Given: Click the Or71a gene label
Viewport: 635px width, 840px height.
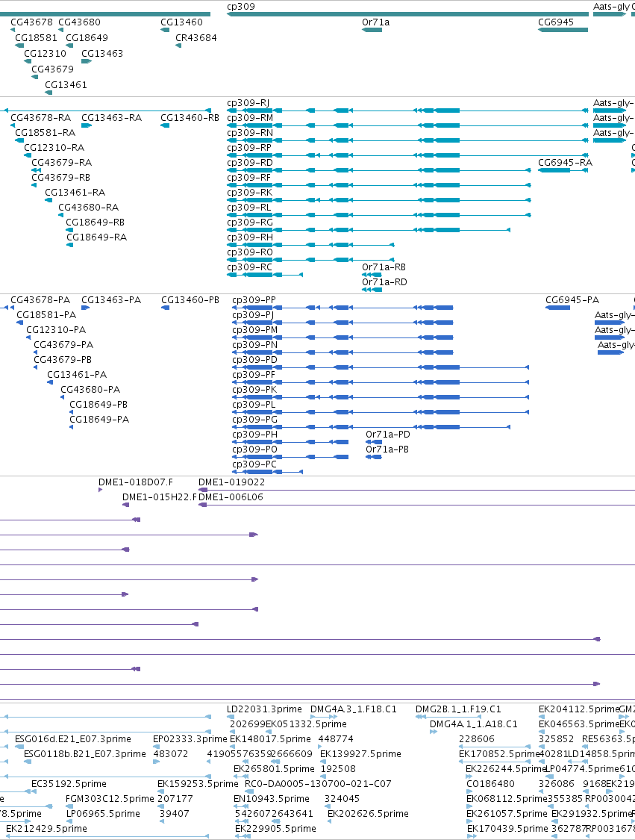Looking at the screenshot, I should point(376,22).
